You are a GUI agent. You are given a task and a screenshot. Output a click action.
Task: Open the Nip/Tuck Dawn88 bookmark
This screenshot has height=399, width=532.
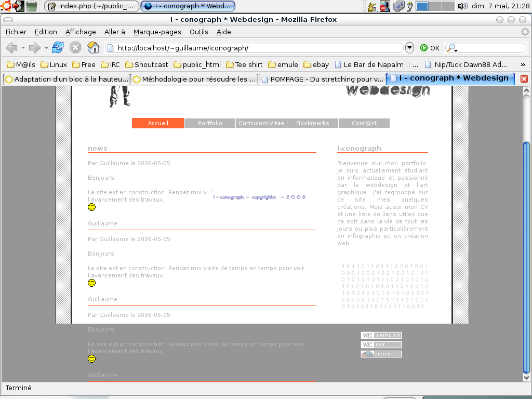467,64
